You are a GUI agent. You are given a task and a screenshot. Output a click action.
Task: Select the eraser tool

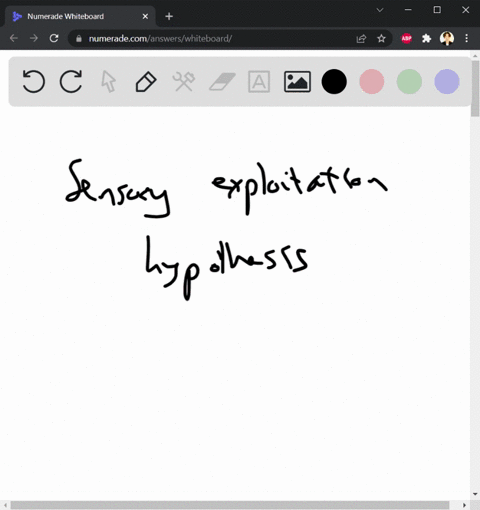click(222, 82)
